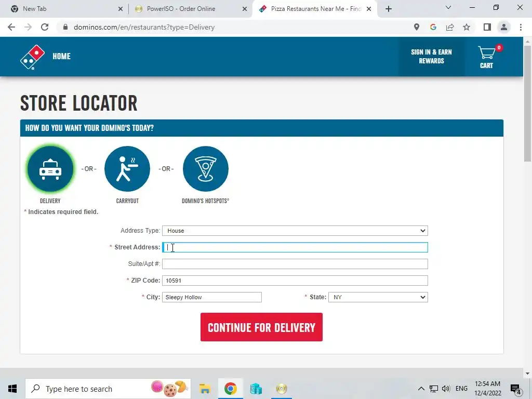The width and height of the screenshot is (532, 399).
Task: Click the City field showing Sleepy Hollow
Action: [212, 297]
